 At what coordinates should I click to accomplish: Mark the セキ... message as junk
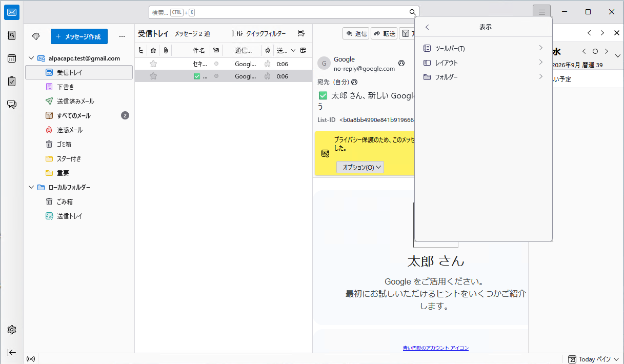267,64
